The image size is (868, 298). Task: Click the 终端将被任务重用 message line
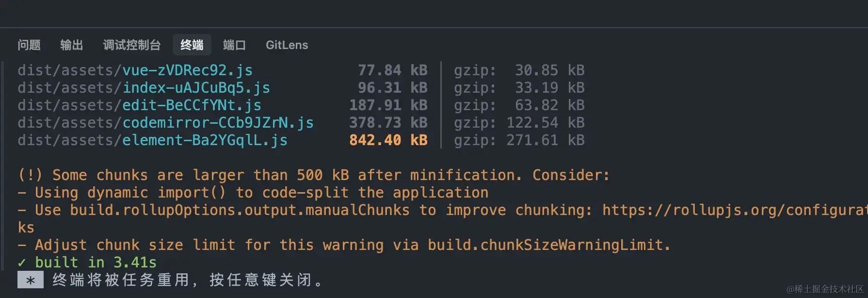[x=188, y=280]
